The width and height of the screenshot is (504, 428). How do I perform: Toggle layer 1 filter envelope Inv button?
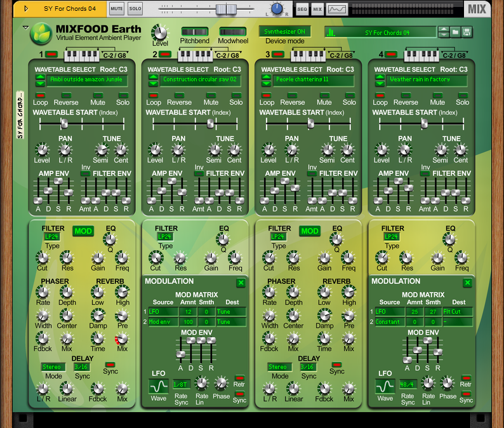(86, 173)
